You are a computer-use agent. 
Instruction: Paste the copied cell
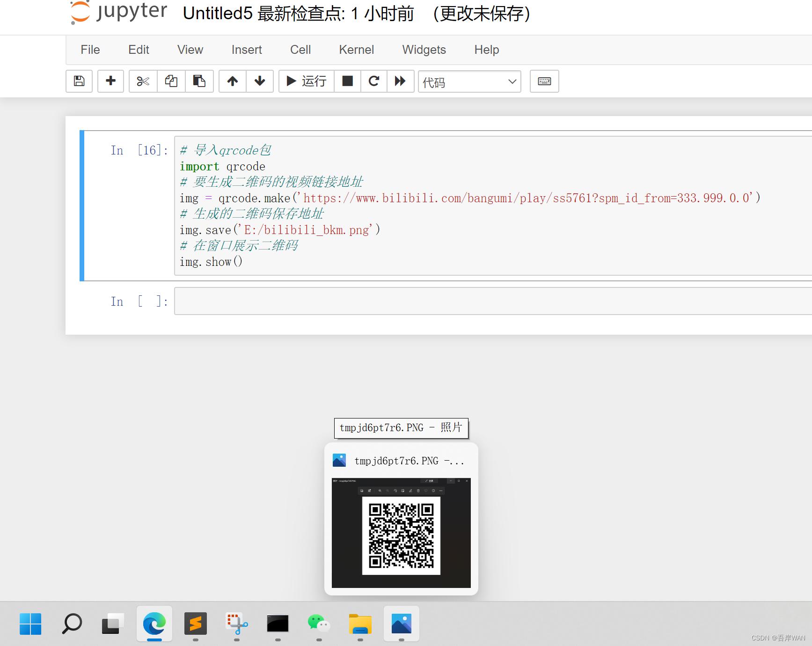click(199, 81)
